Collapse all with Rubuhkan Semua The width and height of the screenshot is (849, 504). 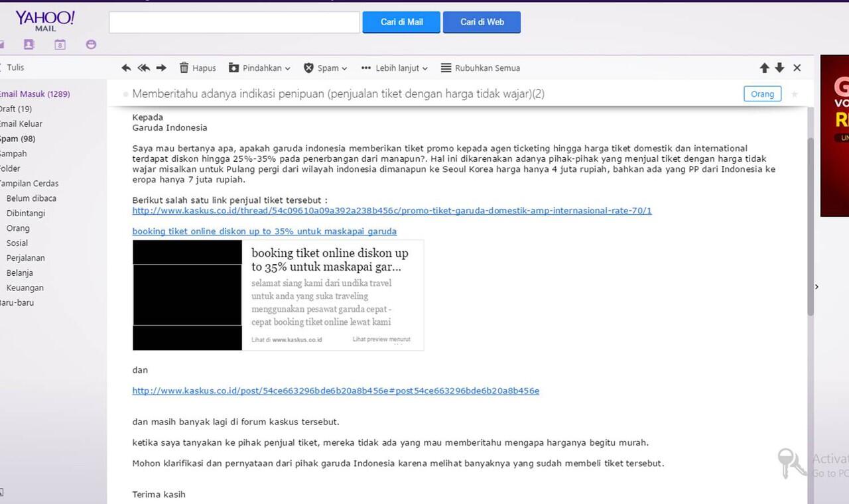point(480,68)
